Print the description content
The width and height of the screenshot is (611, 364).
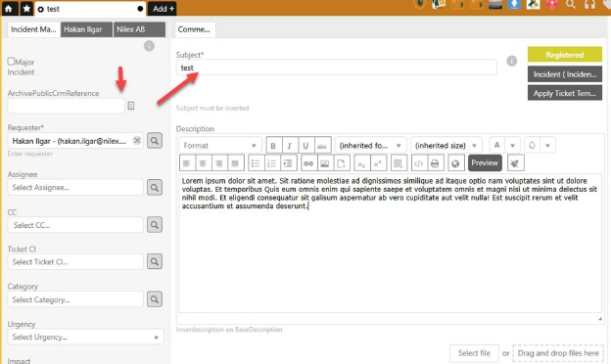tap(436, 163)
